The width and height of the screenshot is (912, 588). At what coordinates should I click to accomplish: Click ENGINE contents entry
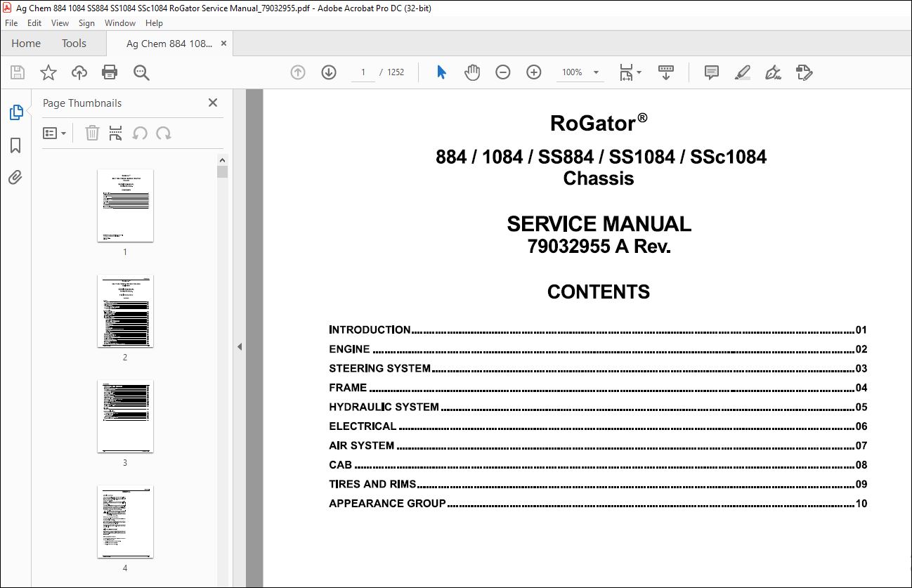(598, 349)
